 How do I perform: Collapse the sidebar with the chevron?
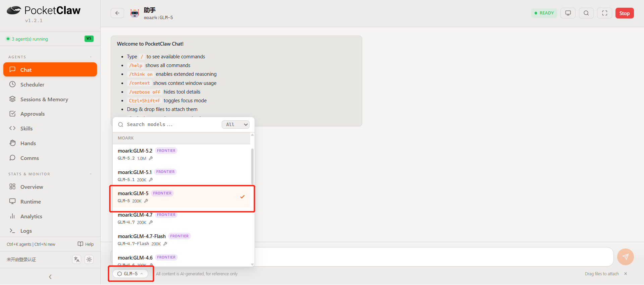50,277
